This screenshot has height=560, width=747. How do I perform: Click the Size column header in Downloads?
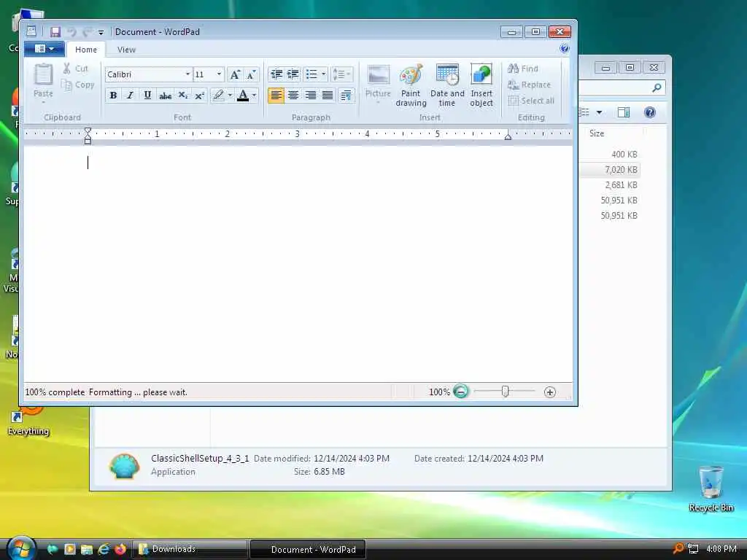(x=597, y=133)
